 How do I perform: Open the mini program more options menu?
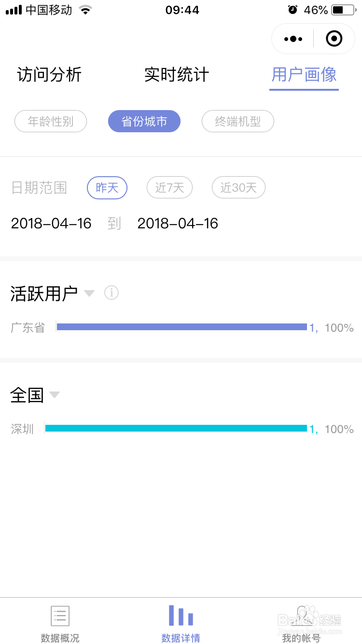click(293, 39)
